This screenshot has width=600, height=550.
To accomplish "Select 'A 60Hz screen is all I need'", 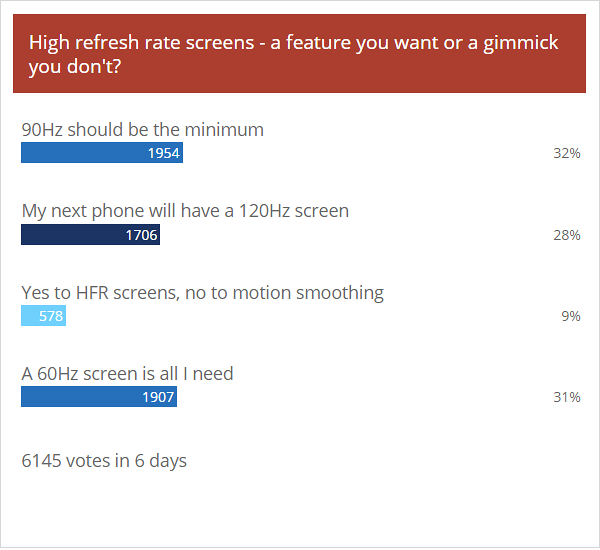I will click(127, 374).
